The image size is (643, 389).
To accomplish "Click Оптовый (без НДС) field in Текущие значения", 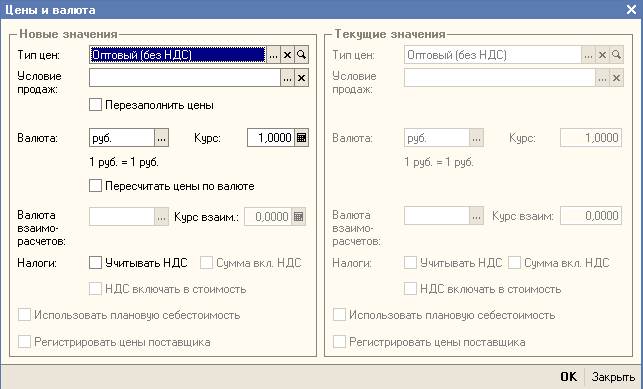I will pyautogui.click(x=493, y=55).
